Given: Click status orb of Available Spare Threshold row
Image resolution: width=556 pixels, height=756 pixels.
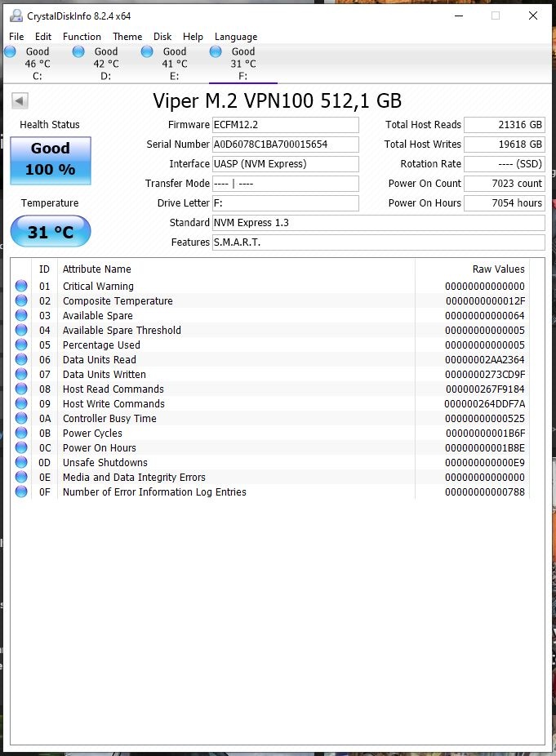Looking at the screenshot, I should coord(21,330).
